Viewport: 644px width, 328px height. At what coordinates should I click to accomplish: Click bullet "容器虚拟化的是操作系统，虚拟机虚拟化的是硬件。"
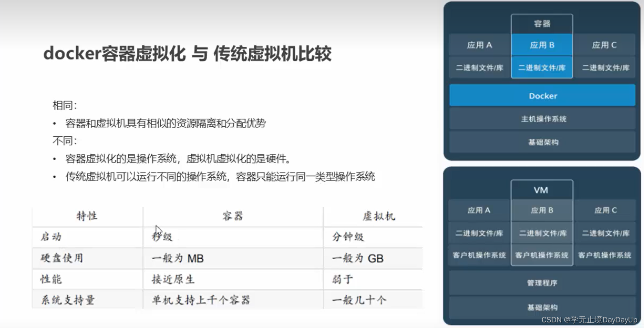pos(178,159)
